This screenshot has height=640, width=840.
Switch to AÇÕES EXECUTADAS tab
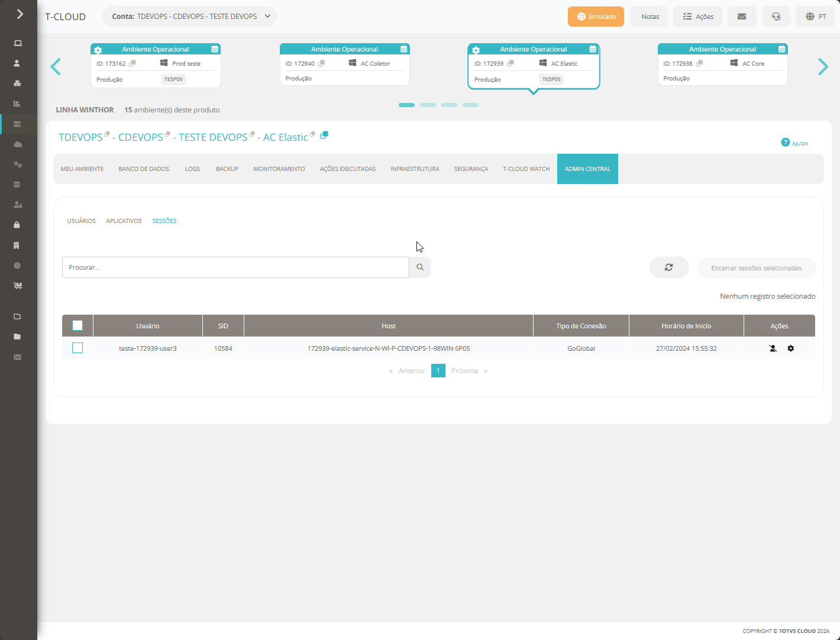click(x=348, y=169)
